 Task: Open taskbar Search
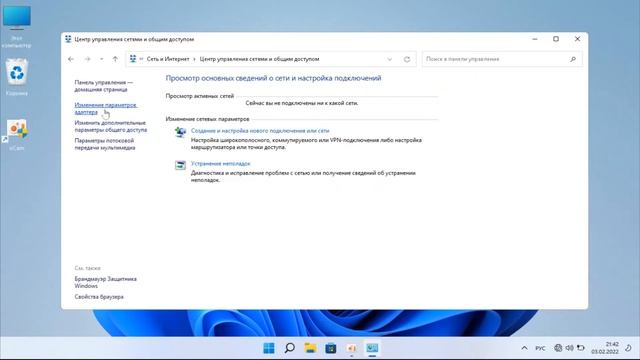point(290,348)
